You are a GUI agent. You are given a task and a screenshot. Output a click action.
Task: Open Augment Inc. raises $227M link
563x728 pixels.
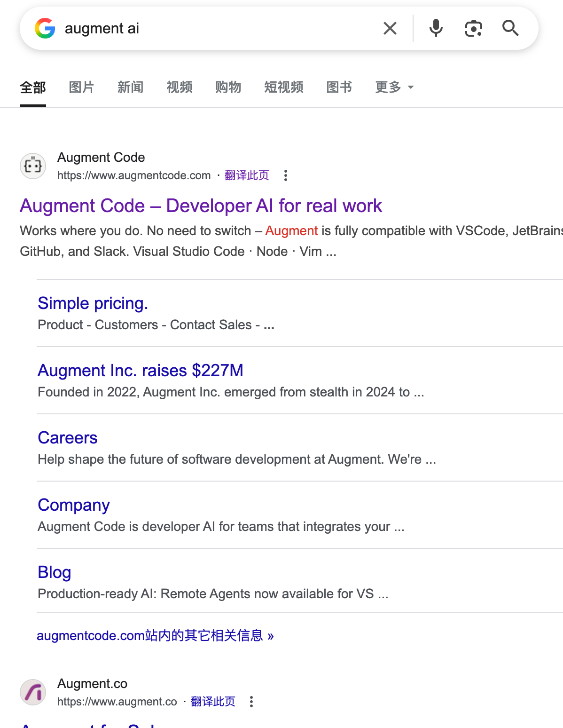tap(141, 371)
